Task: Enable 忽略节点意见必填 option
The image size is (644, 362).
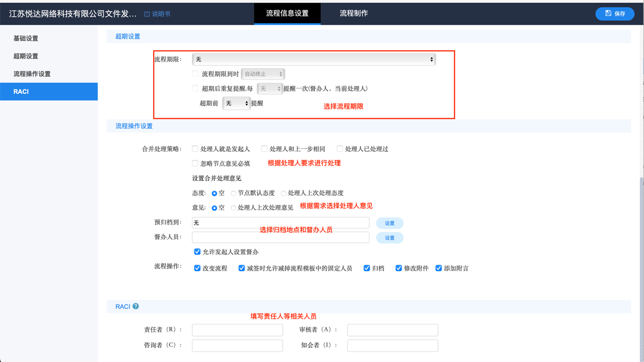Action: point(195,163)
